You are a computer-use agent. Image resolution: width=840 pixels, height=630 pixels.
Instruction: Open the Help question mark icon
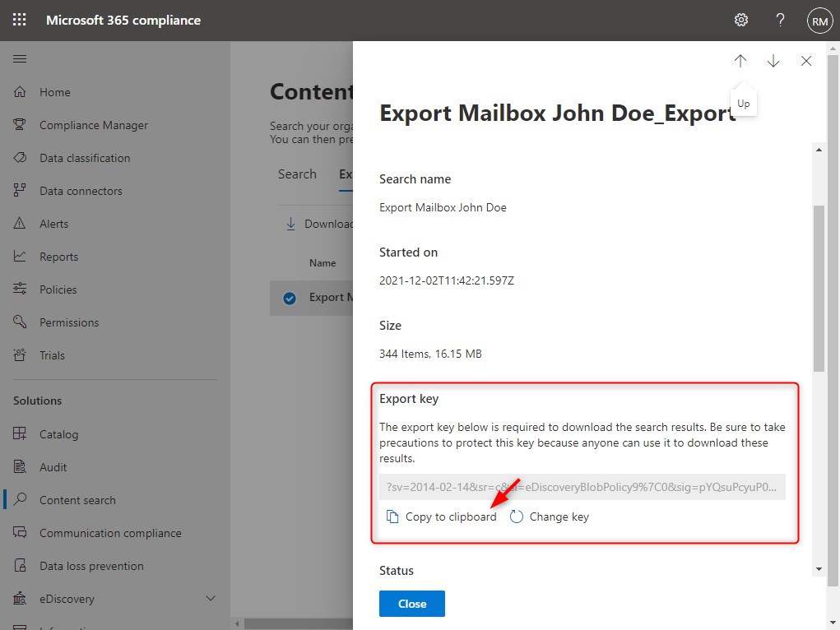(x=780, y=20)
